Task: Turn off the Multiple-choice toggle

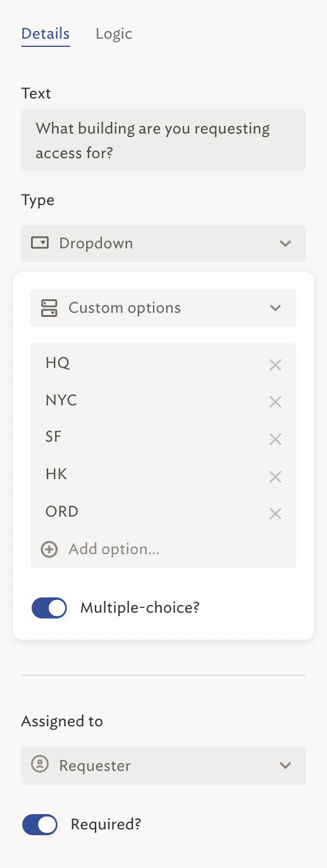Action: pyautogui.click(x=49, y=608)
